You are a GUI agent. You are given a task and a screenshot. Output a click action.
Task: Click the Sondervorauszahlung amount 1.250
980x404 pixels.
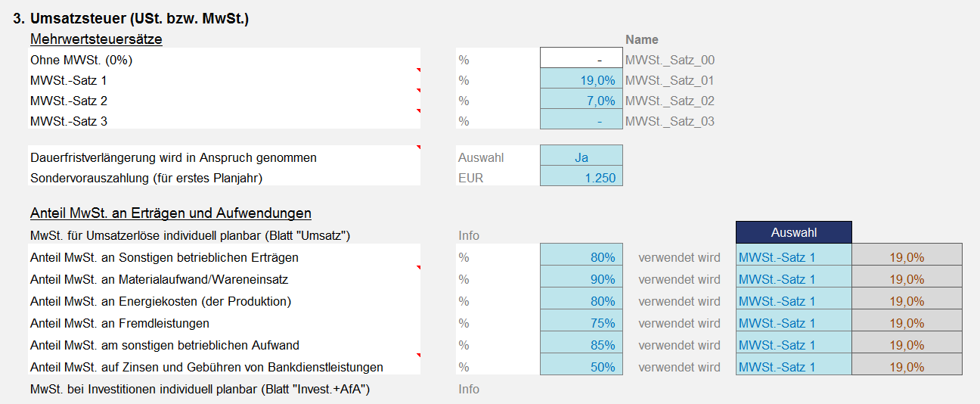click(x=581, y=178)
